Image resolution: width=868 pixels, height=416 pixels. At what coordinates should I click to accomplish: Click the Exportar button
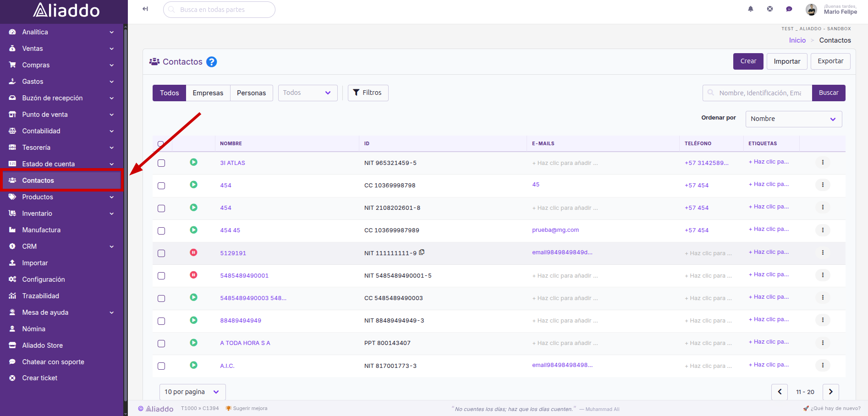(830, 61)
